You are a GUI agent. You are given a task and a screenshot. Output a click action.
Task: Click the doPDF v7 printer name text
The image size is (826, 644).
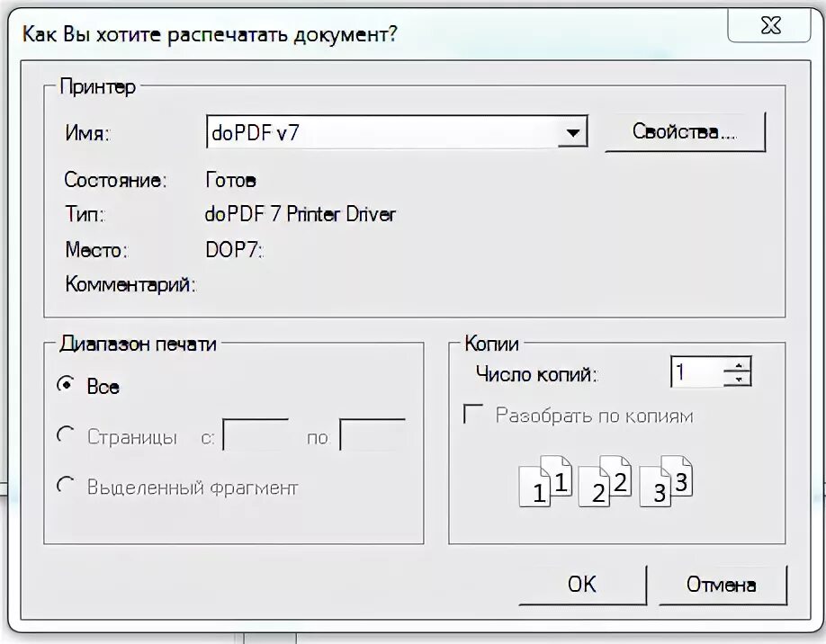pyautogui.click(x=256, y=132)
